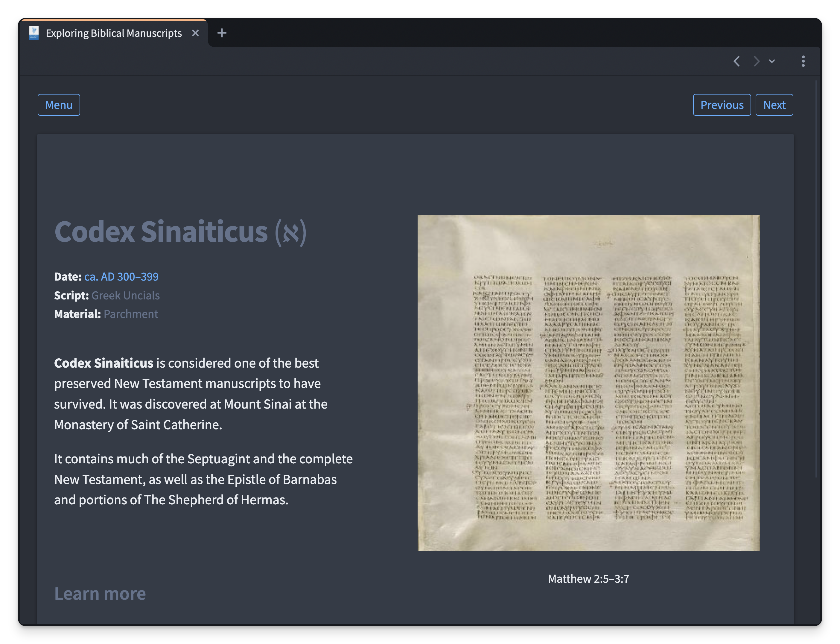Go back using the left chevron icon
This screenshot has width=840, height=644.
click(x=736, y=61)
